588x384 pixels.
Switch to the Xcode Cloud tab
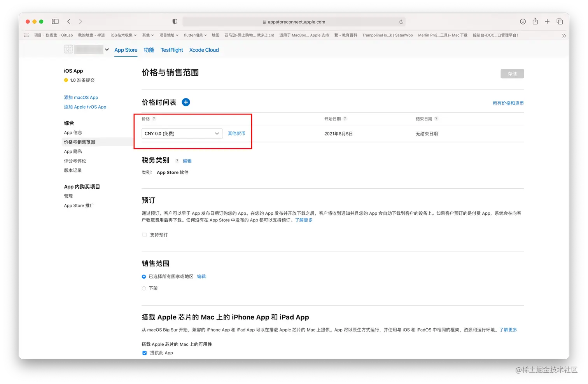point(204,50)
